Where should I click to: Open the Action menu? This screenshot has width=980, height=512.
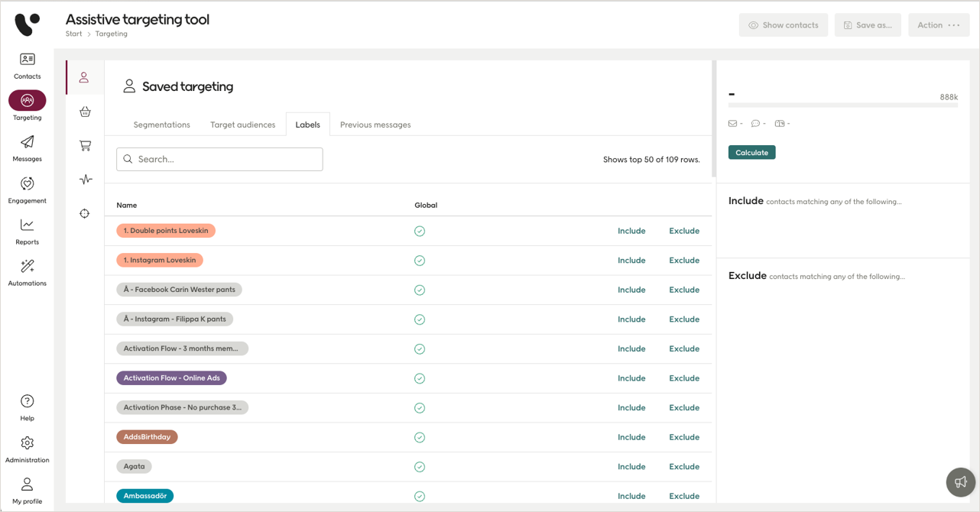[939, 24]
